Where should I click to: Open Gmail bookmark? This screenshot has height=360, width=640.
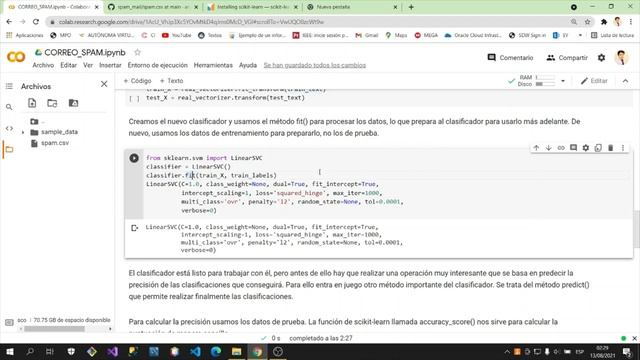pos(367,36)
